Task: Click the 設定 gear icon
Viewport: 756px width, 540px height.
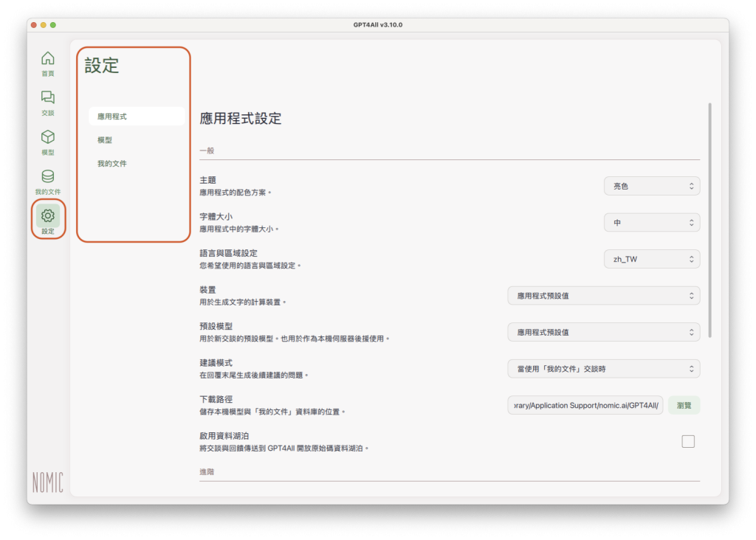Action: click(x=48, y=216)
